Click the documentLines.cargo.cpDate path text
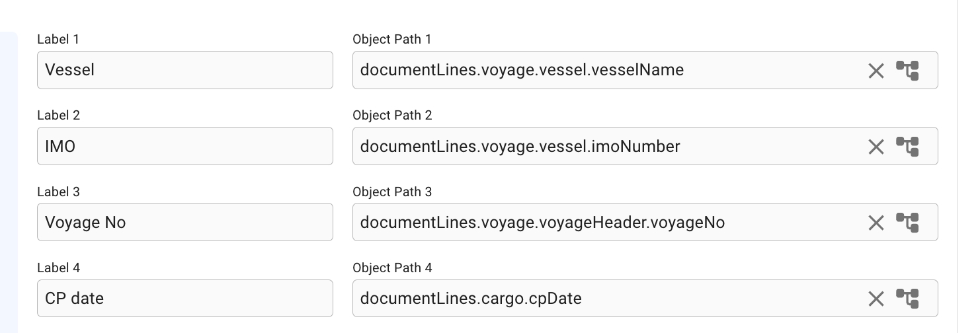The height and width of the screenshot is (333, 980). pos(471,299)
